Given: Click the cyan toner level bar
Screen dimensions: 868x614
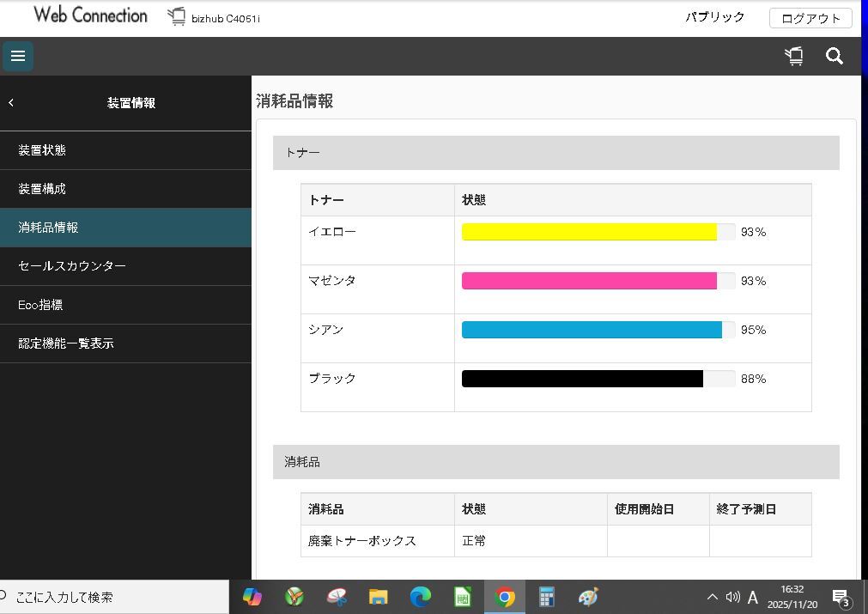Looking at the screenshot, I should (x=598, y=330).
